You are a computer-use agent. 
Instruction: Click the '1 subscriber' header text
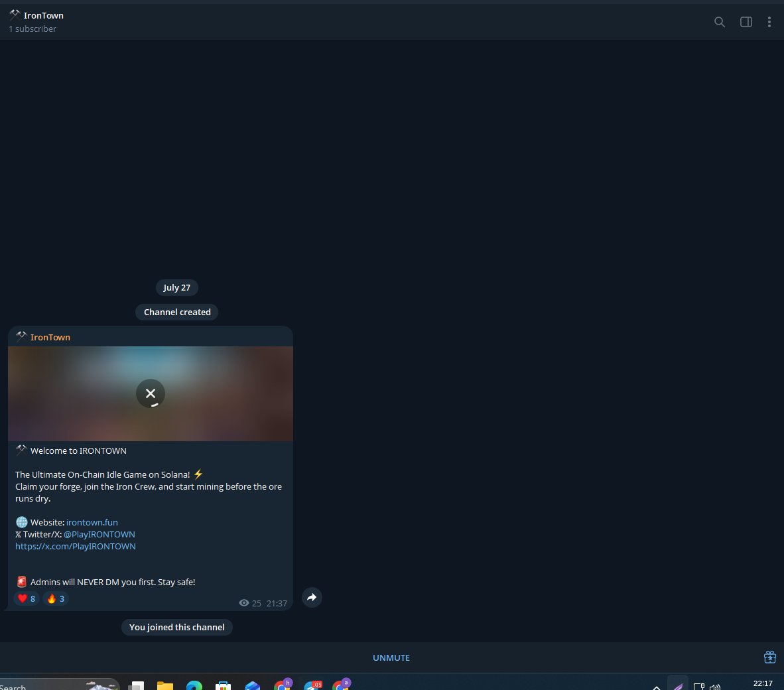33,29
